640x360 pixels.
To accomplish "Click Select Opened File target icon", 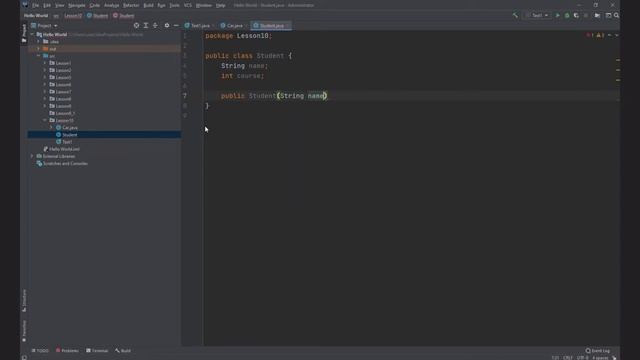I will [x=136, y=25].
